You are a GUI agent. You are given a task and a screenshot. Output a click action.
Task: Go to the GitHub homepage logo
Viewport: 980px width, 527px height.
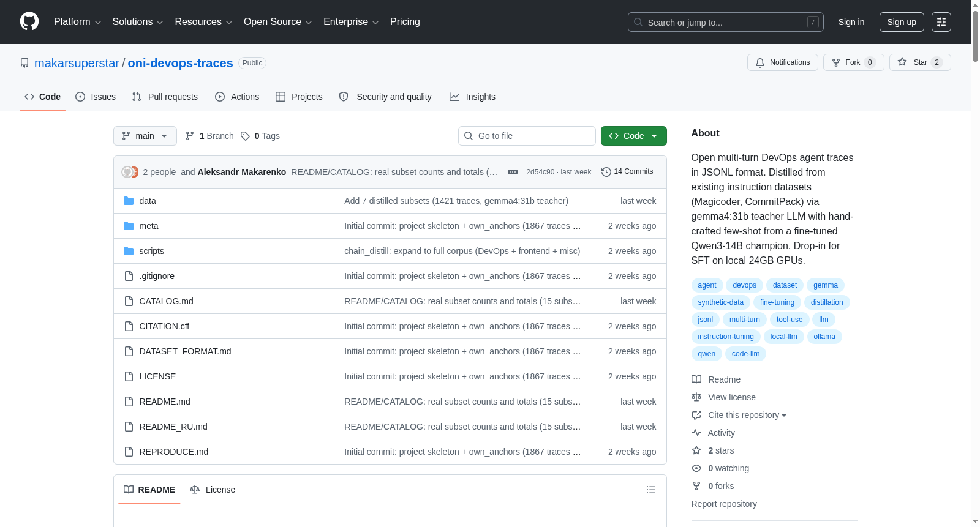tap(29, 22)
